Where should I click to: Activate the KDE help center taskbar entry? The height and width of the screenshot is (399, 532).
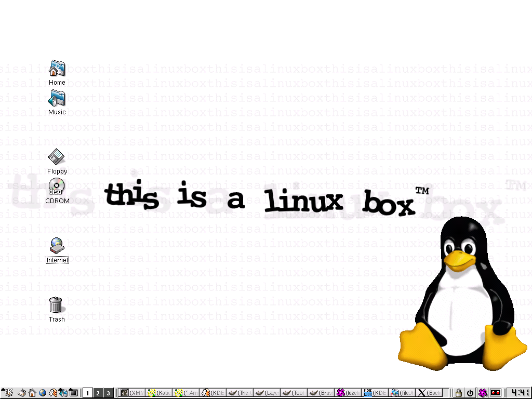[x=214, y=393]
